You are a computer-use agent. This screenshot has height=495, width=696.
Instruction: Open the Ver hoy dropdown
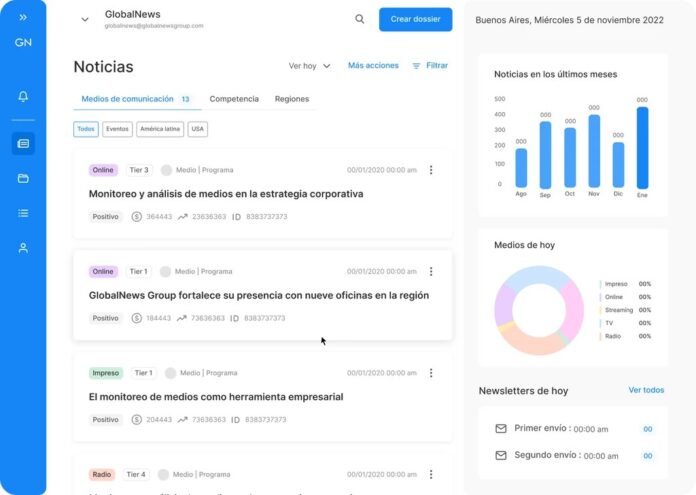[309, 66]
